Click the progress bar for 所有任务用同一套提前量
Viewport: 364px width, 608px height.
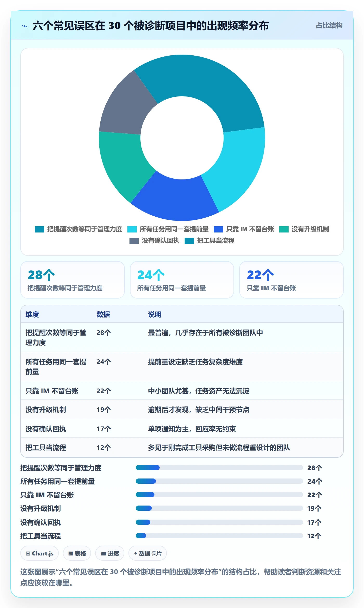(x=219, y=481)
